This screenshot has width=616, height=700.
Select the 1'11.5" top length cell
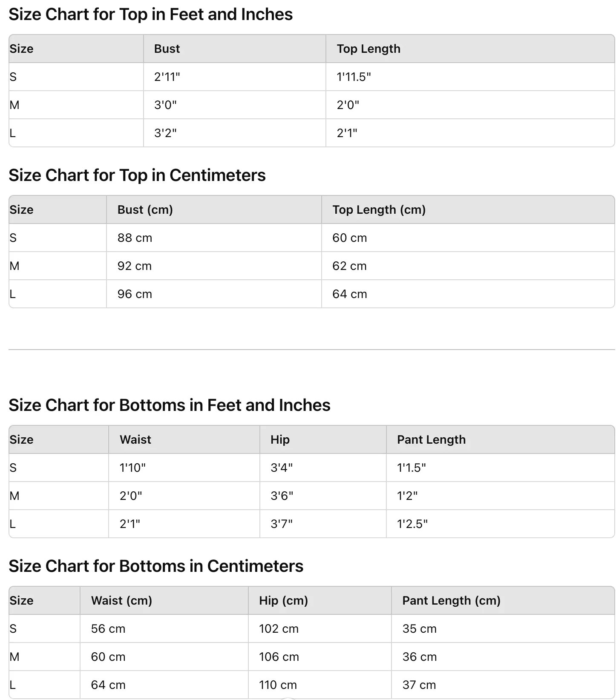(470, 77)
